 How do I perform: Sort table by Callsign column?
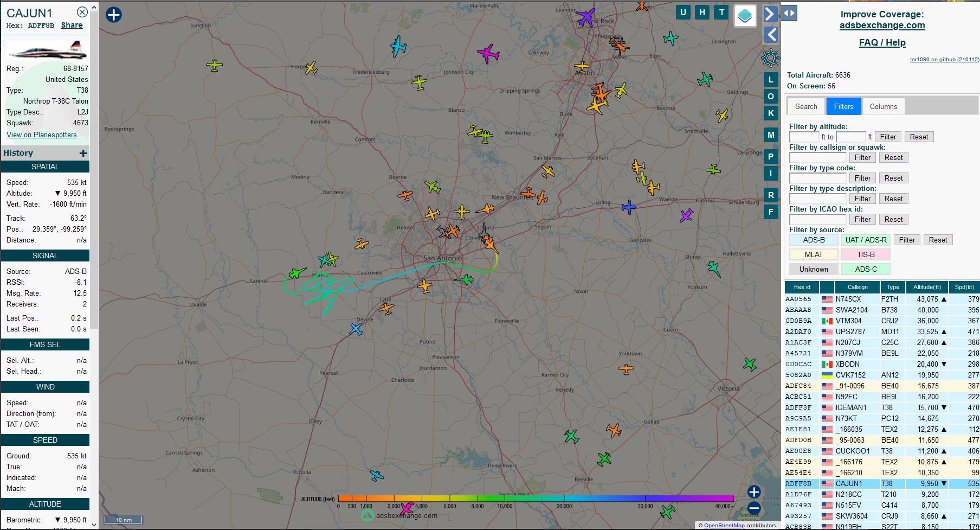(x=857, y=287)
